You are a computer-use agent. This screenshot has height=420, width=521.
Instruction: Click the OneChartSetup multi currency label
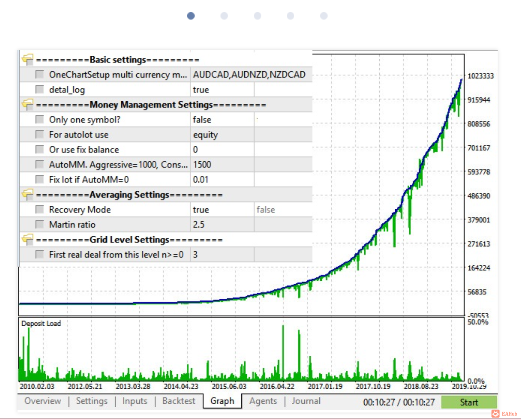click(118, 75)
